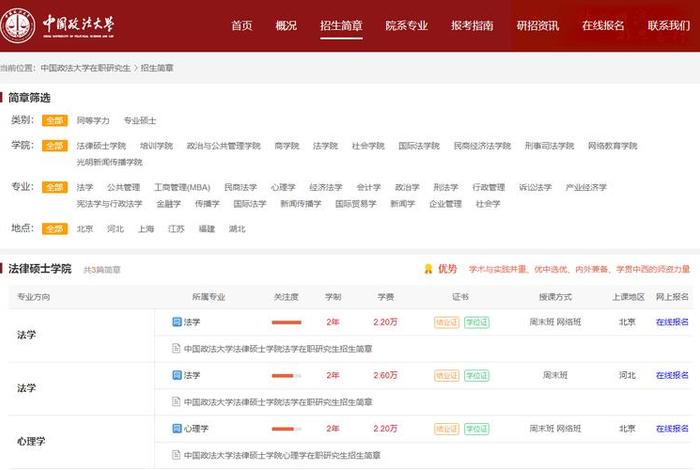Click 在线报名 in the 心理学 row
Viewport: 700px width, 470px height.
[672, 428]
